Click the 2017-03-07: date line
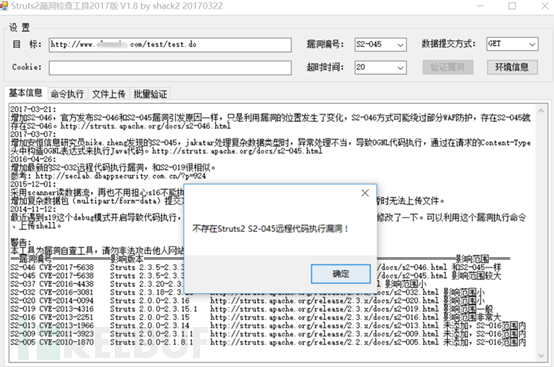554x367 pixels. pyautogui.click(x=33, y=134)
